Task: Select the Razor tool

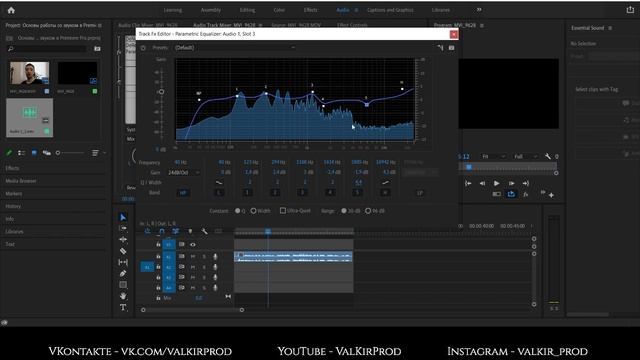Action: (123, 251)
